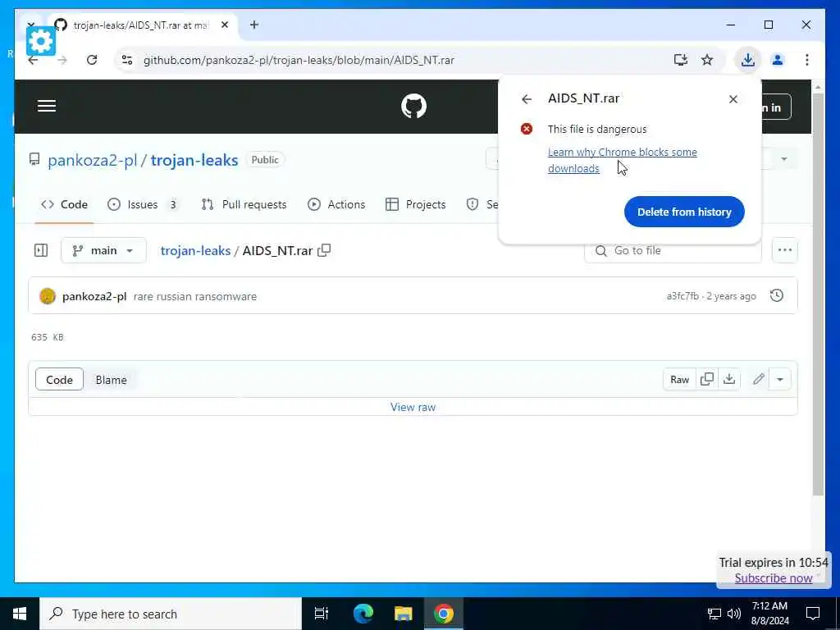Open Chrome downloads toolbar icon
The width and height of the screenshot is (840, 630).
(x=748, y=60)
